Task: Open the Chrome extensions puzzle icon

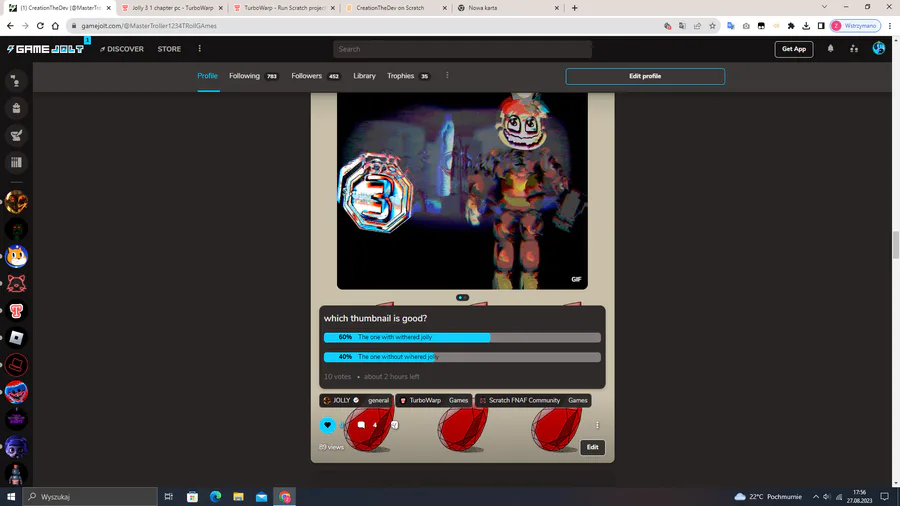Action: (x=791, y=26)
